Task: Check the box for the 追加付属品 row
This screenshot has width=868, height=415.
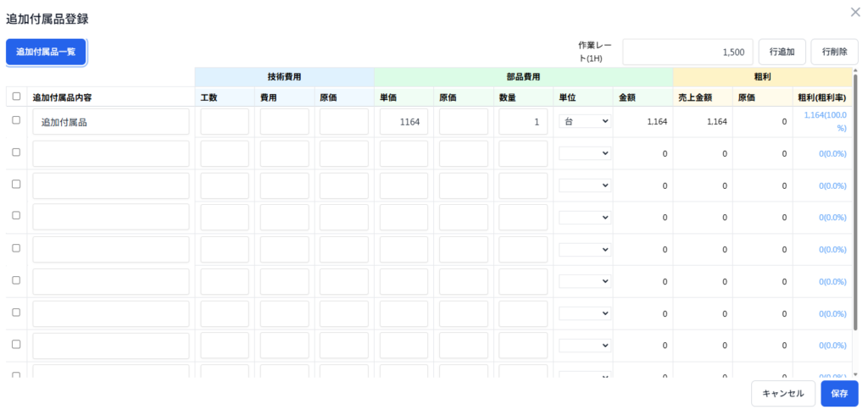Action: pyautogui.click(x=16, y=121)
